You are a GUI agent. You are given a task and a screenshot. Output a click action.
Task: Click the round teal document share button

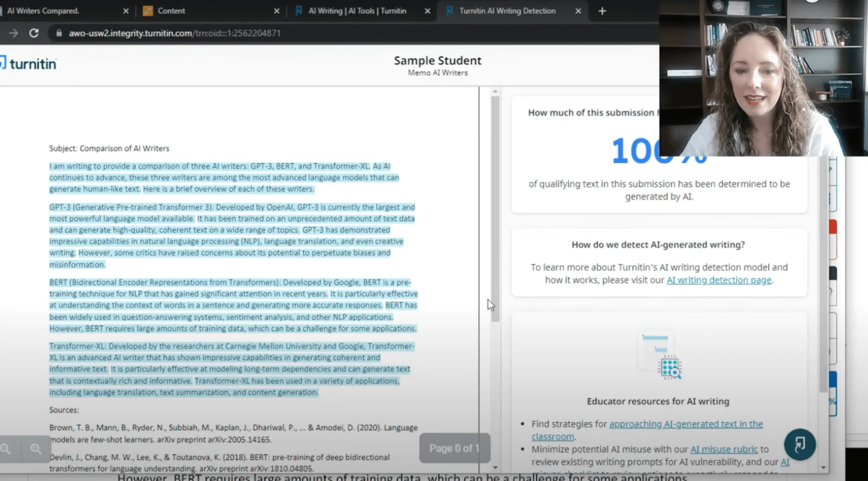pyautogui.click(x=799, y=445)
